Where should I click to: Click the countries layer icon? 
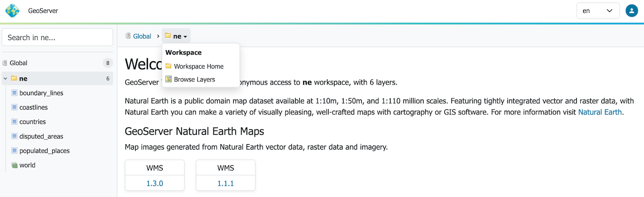point(14,121)
